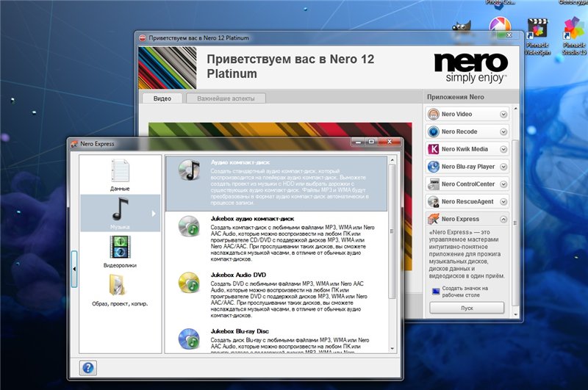Expand the Nero Video entry chevron

[x=503, y=115]
